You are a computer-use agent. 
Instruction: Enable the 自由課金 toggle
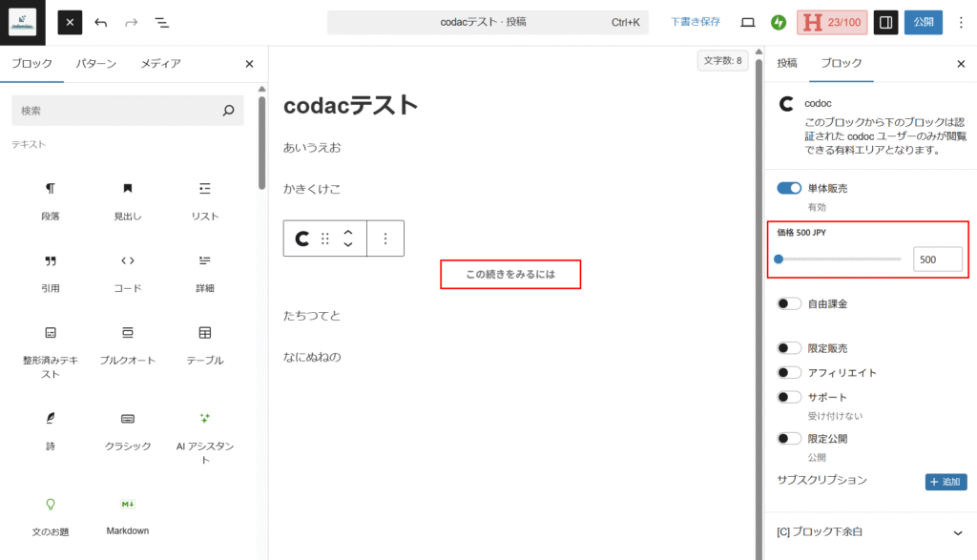click(789, 303)
